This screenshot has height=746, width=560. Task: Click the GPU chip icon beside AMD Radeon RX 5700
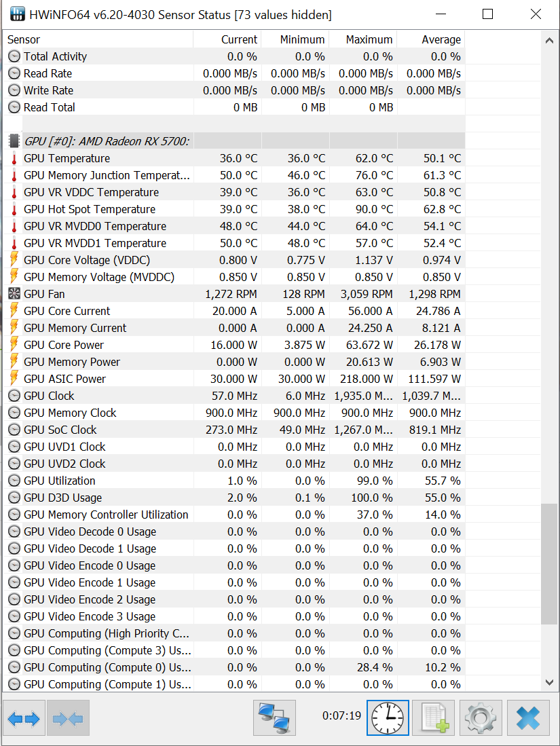(x=14, y=141)
